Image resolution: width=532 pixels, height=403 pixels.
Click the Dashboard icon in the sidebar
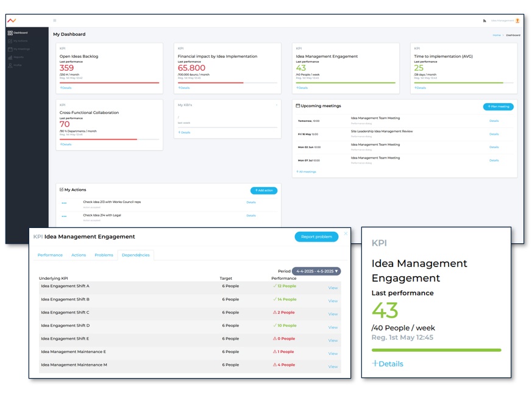[10, 33]
